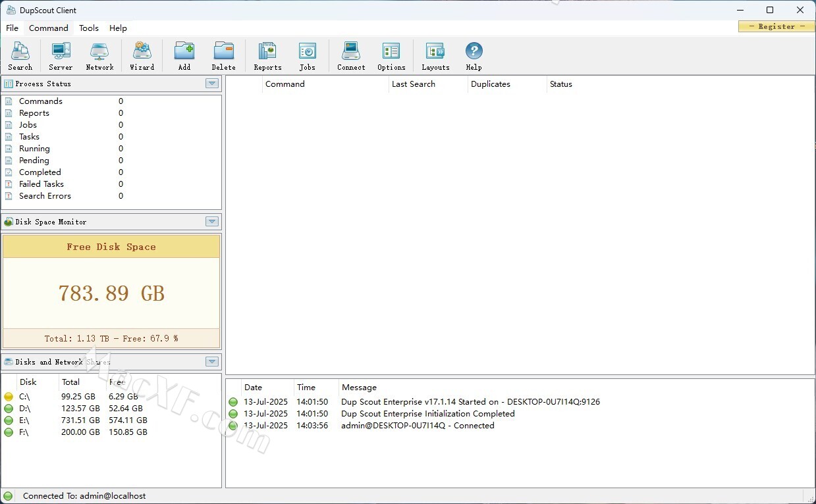Viewport: 816px width, 504px height.
Task: Open Reports from the toolbar
Action: point(267,56)
